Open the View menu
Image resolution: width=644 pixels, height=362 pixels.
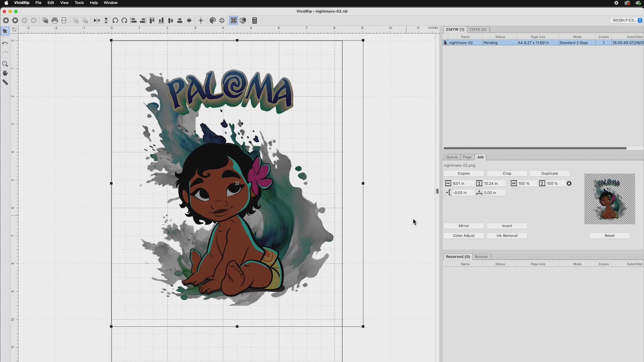[64, 3]
